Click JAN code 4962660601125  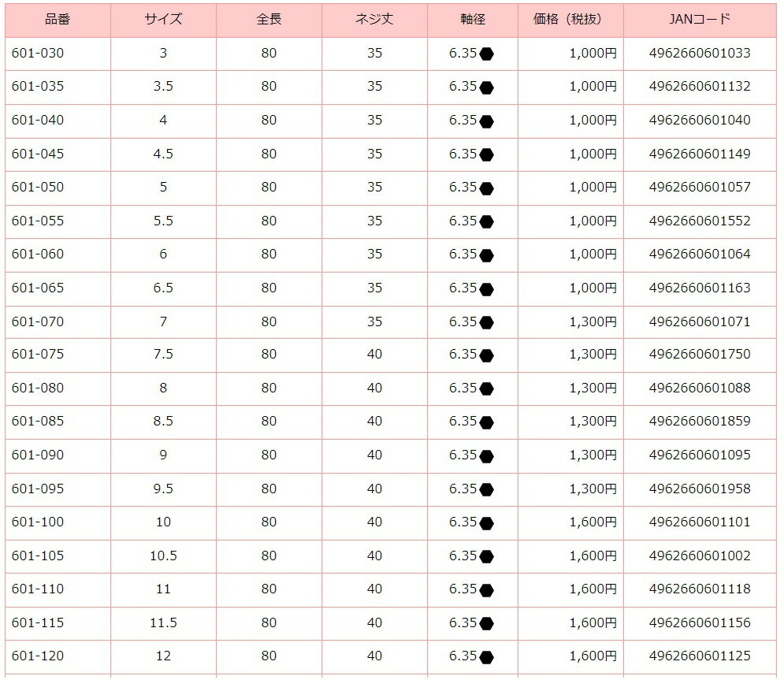tap(700, 656)
